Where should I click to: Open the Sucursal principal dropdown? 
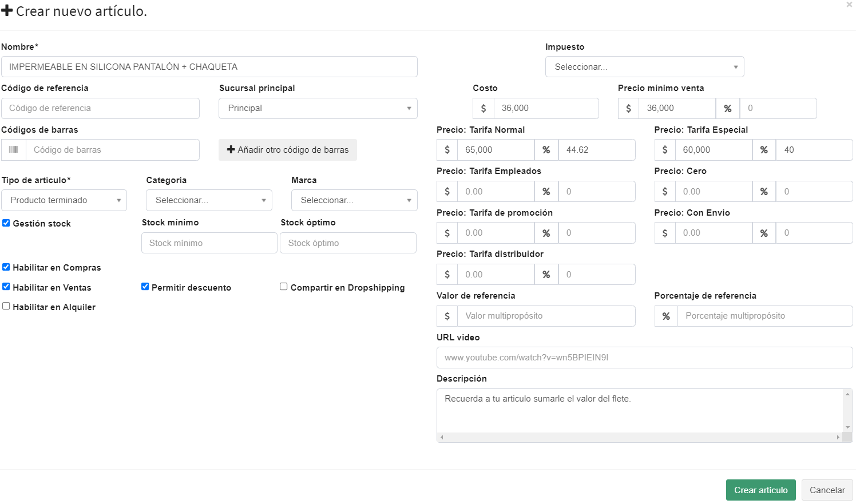tap(318, 109)
